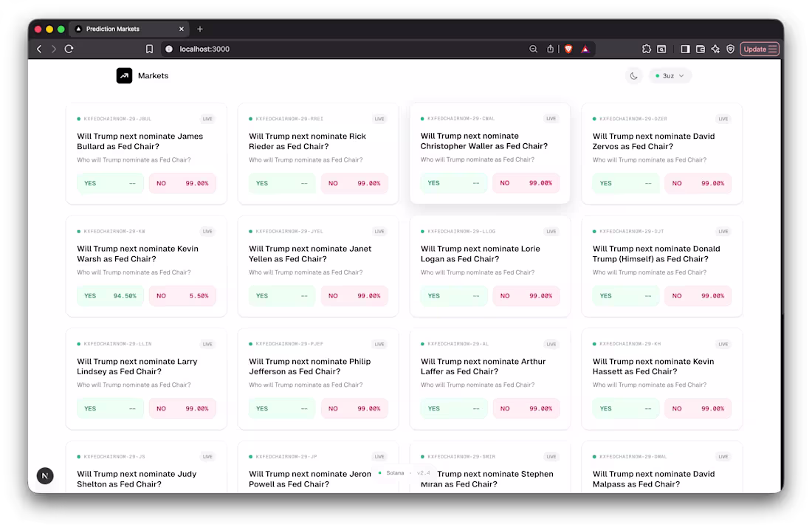Open the Next.js dev tools badge
Viewport: 812px width, 530px height.
(x=45, y=475)
